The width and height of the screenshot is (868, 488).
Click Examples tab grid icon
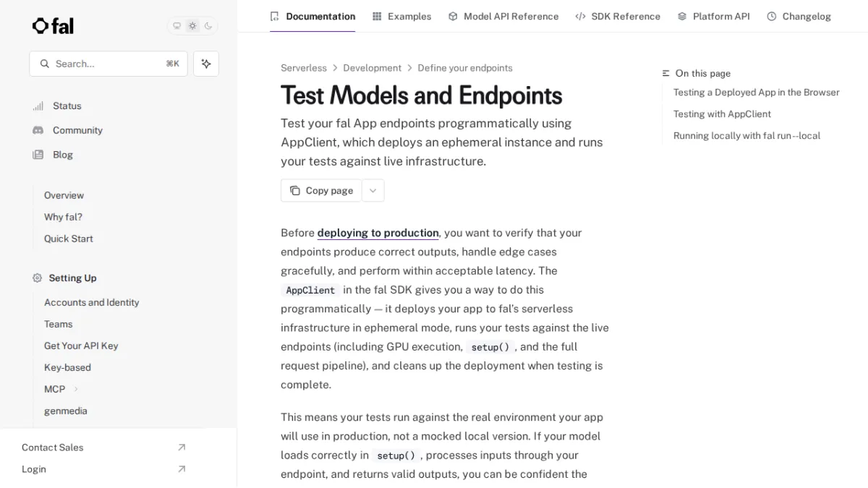tap(377, 16)
